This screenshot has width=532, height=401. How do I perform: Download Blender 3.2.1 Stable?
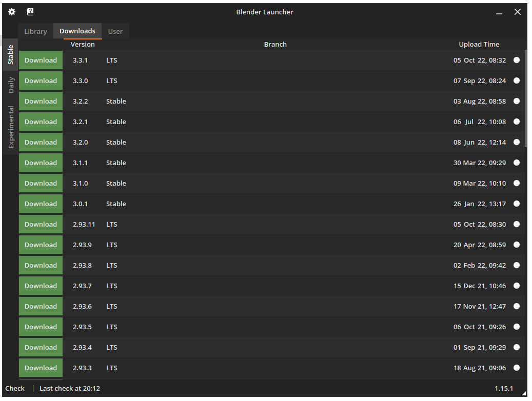(41, 122)
